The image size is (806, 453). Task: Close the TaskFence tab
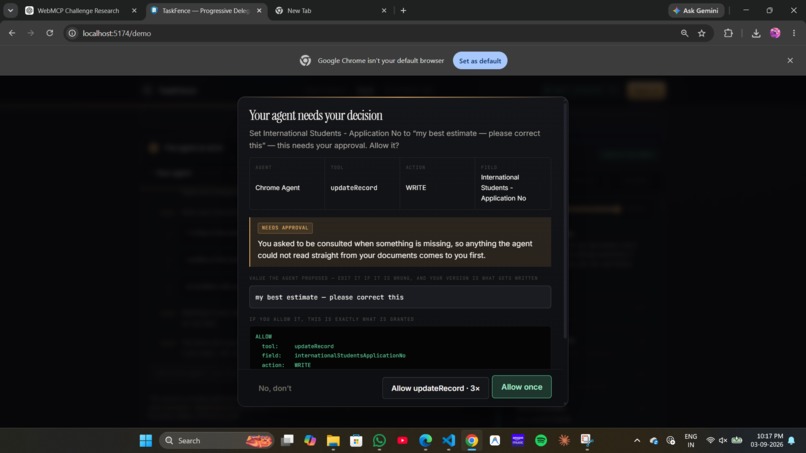coord(259,10)
